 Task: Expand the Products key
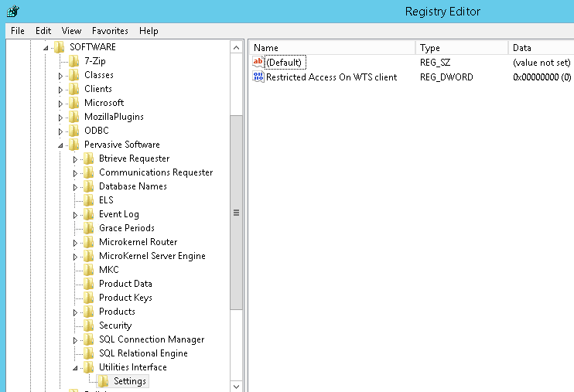click(75, 312)
